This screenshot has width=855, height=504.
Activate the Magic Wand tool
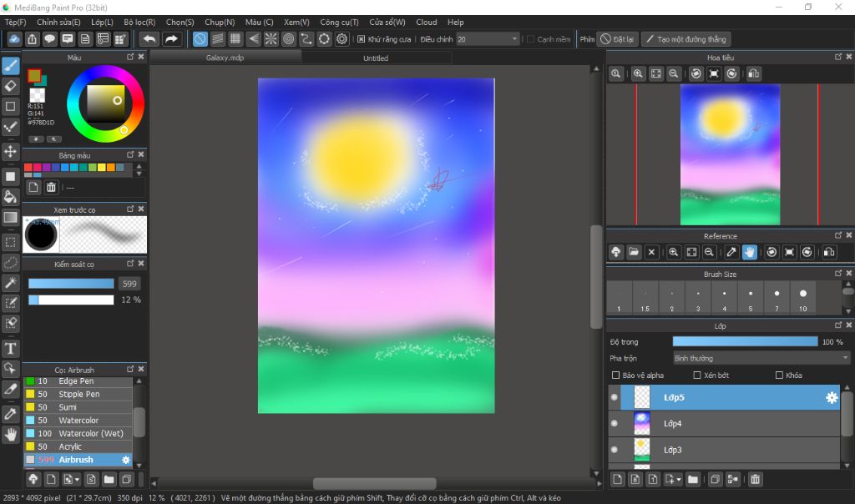[x=10, y=283]
